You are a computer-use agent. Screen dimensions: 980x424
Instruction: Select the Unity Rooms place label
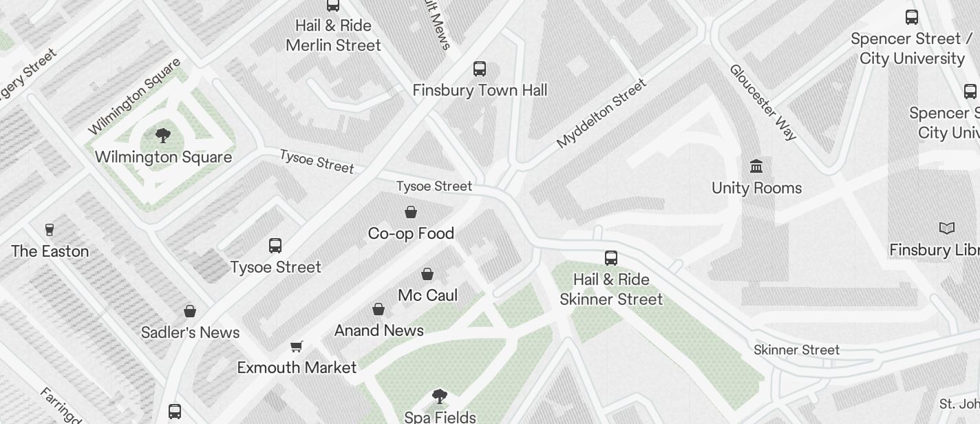click(x=757, y=188)
